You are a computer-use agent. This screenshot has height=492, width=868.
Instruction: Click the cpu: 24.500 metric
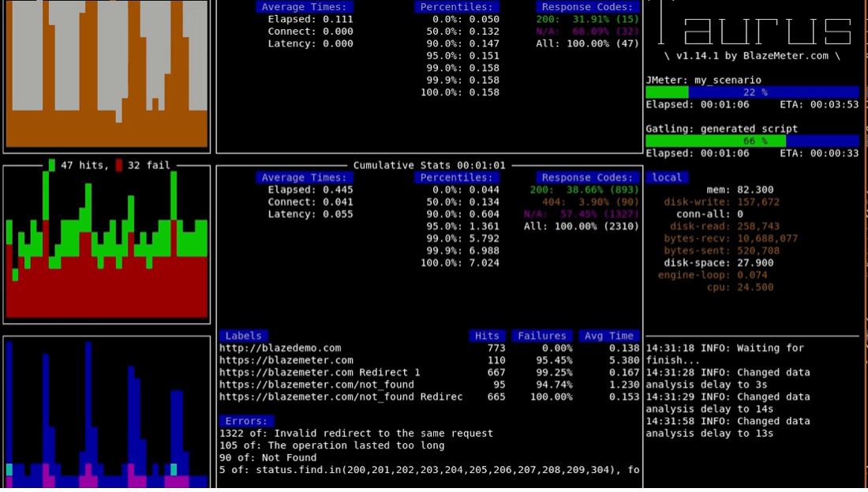(740, 287)
